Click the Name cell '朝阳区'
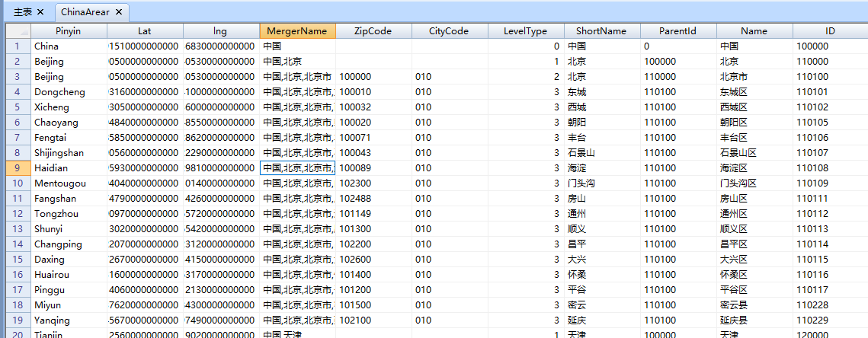The height and width of the screenshot is (338, 868). (754, 123)
